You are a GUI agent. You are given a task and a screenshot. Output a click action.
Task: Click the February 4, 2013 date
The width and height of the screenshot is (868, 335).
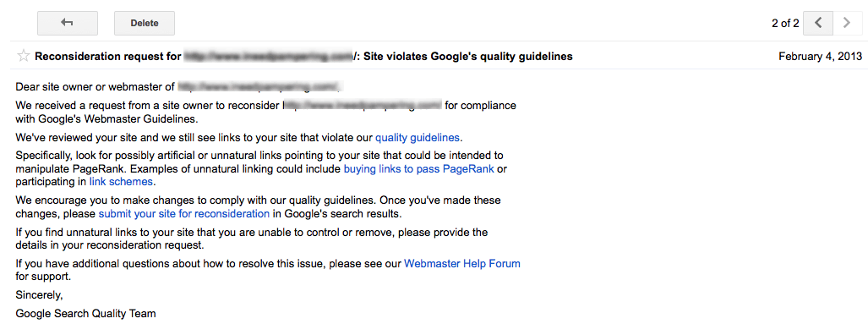pos(821,56)
